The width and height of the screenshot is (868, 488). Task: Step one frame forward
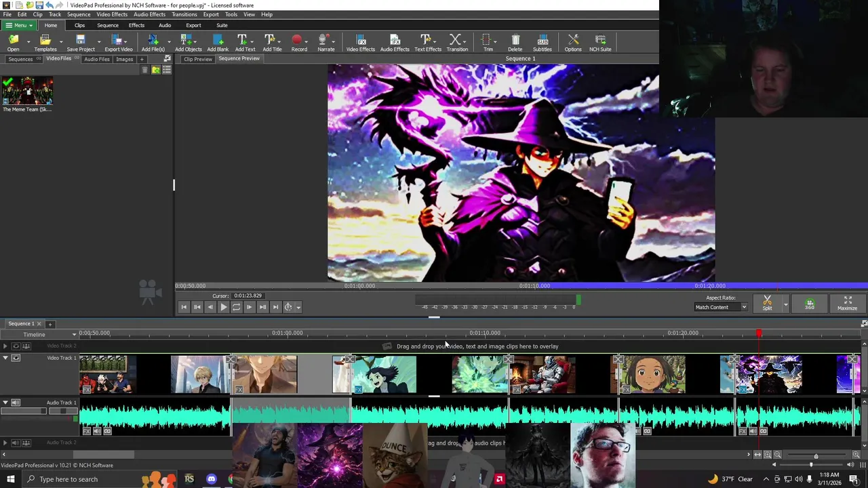tap(249, 307)
